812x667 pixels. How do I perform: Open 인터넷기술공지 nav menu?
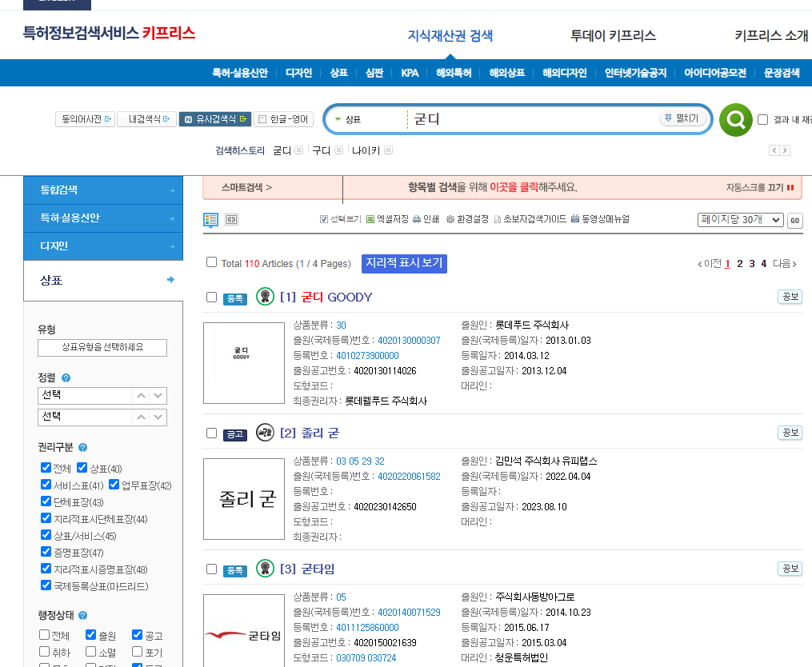pos(635,73)
